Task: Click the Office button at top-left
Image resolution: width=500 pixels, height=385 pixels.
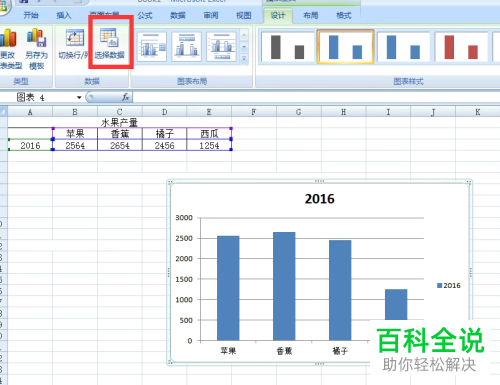Action: point(4,6)
